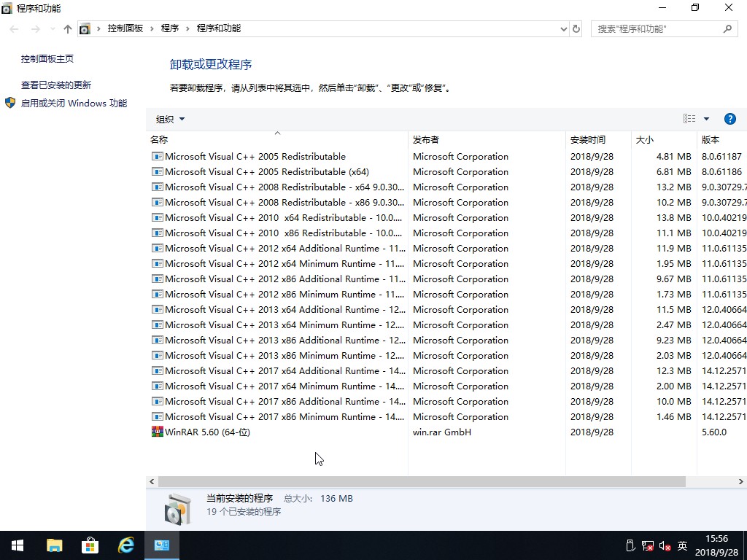Select Visual C++ 2010 x86 Redistributable icon
Image resolution: width=747 pixels, height=560 pixels.
(158, 233)
